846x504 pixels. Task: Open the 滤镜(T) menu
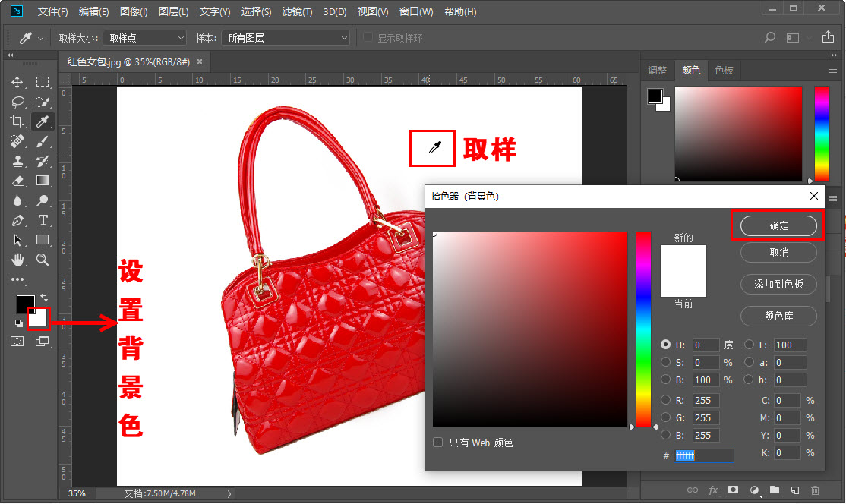297,11
